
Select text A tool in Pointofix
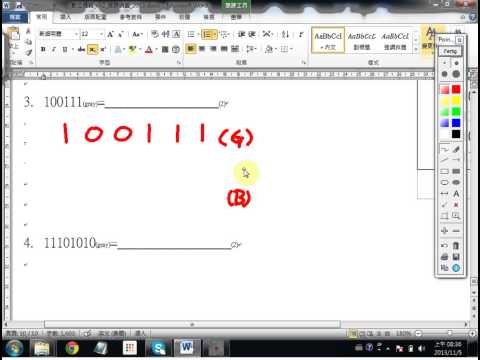(456, 194)
